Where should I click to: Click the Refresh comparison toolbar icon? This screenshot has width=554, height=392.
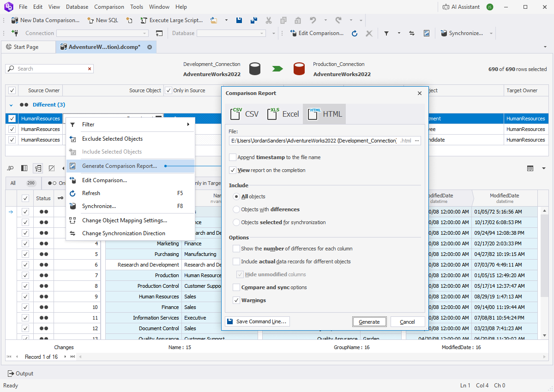(355, 33)
